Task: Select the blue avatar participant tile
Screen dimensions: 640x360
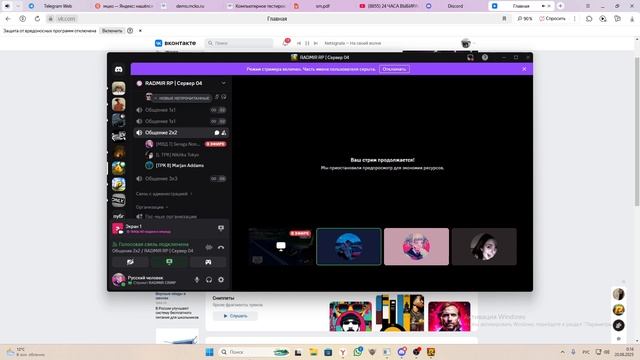Action: 349,247
